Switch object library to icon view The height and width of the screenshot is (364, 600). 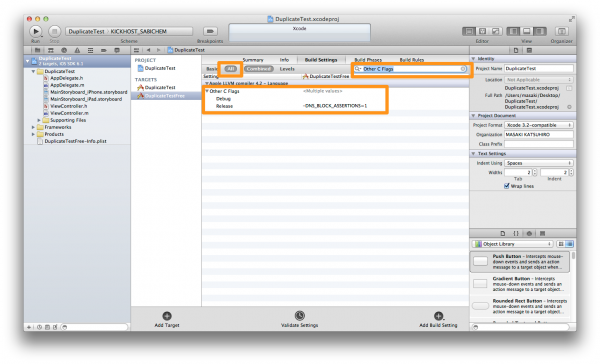561,244
